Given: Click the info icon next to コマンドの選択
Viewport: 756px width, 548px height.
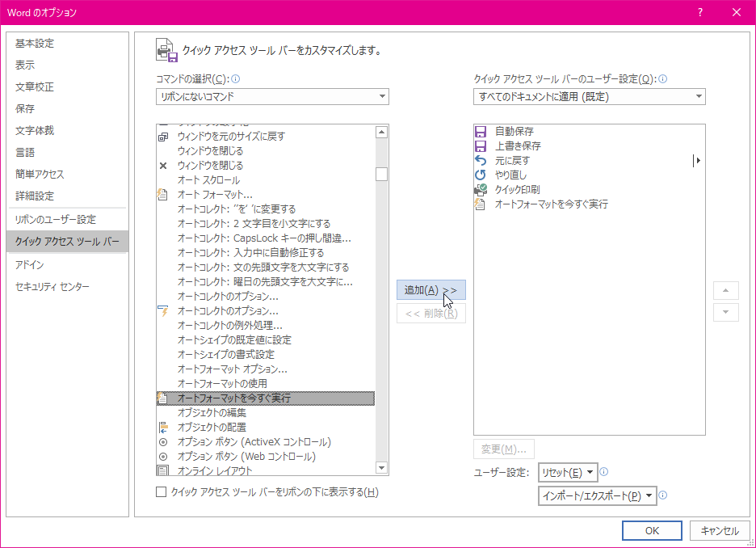Looking at the screenshot, I should [x=236, y=78].
